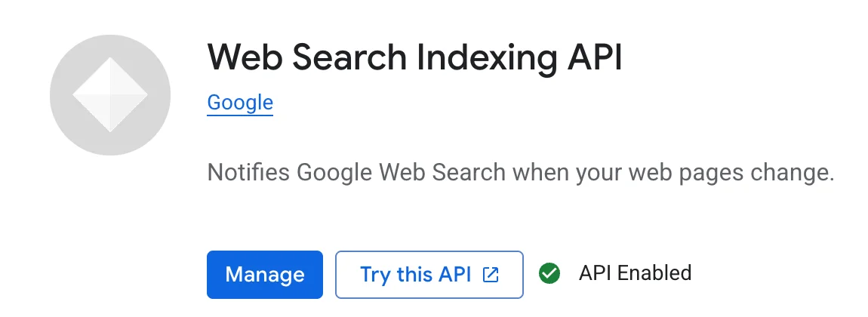Click "Google Web Search" in the description
Screen dimensions: 868x317
coord(401,173)
